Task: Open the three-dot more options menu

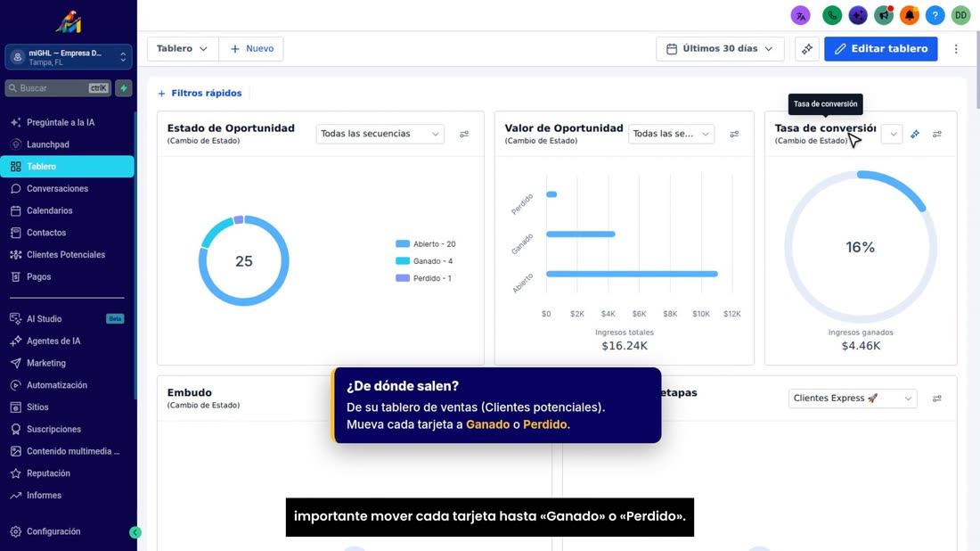Action: (956, 49)
